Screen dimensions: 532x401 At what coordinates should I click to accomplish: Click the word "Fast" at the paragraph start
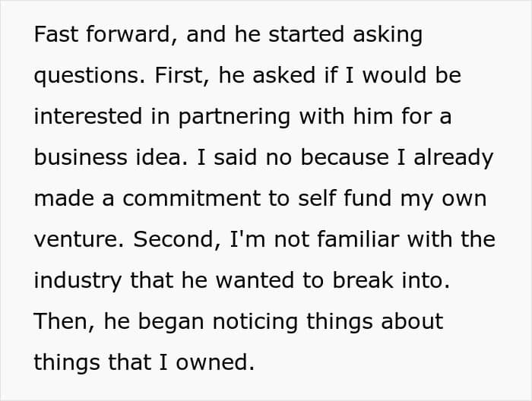pos(56,34)
